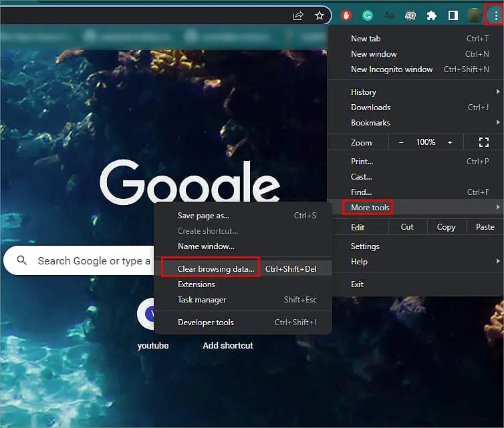
Task: Decrease zoom with the minus button
Action: coord(401,142)
